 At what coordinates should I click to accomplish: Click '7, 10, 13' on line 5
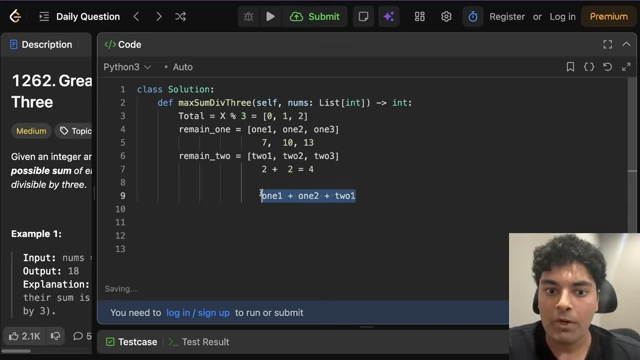click(x=288, y=143)
